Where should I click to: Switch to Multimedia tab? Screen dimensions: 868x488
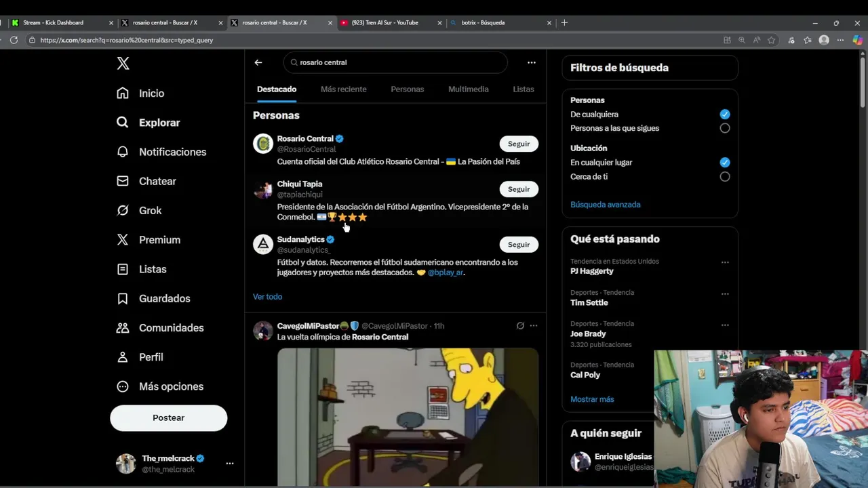pyautogui.click(x=469, y=89)
